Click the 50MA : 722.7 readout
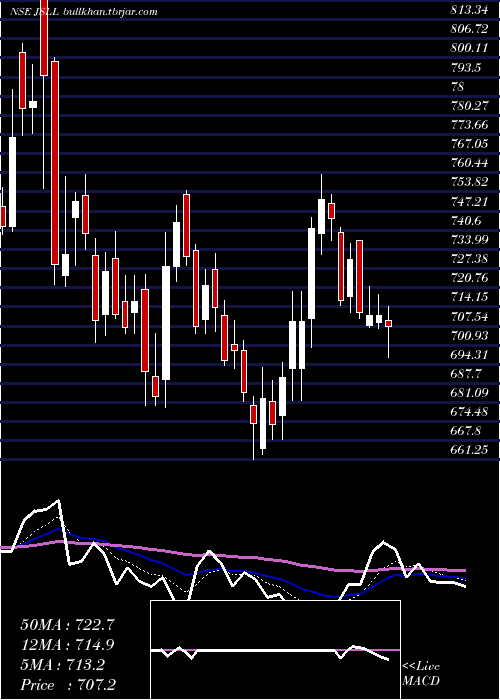Viewport: 500px width, 700px height. tap(68, 625)
